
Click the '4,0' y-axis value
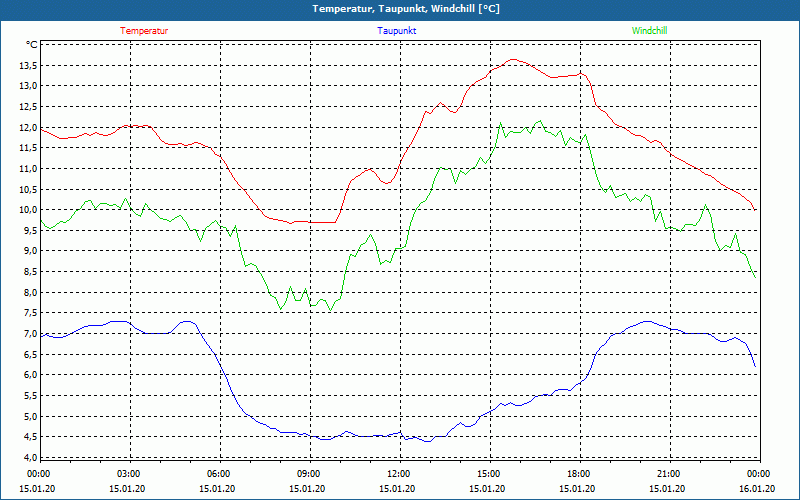click(x=31, y=457)
